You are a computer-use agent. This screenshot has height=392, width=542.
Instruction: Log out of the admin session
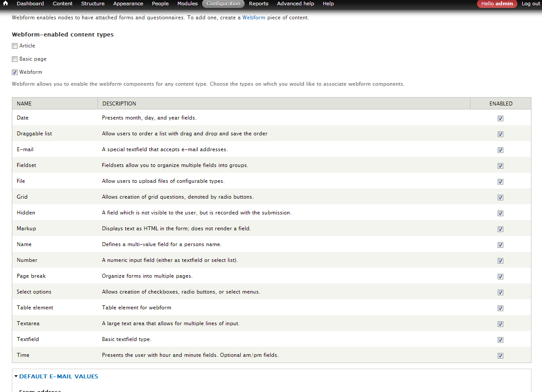(531, 4)
